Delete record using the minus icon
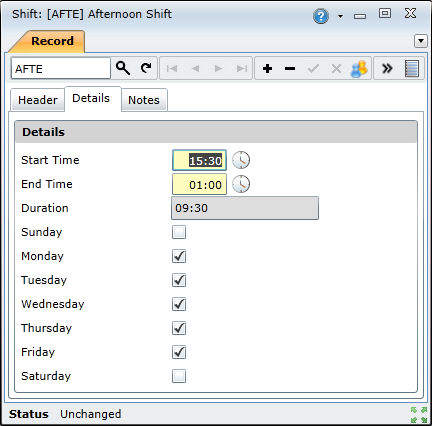The width and height of the screenshot is (432, 426). (290, 69)
